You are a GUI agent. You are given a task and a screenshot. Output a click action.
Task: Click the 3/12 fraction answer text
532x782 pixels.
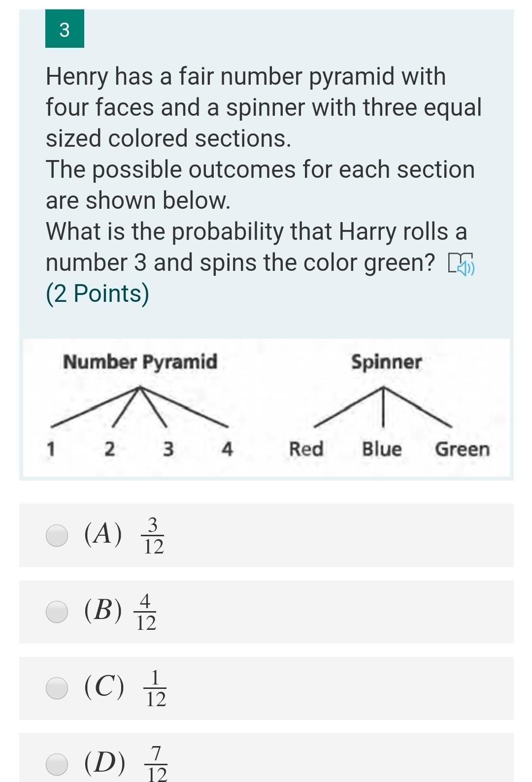click(x=153, y=535)
